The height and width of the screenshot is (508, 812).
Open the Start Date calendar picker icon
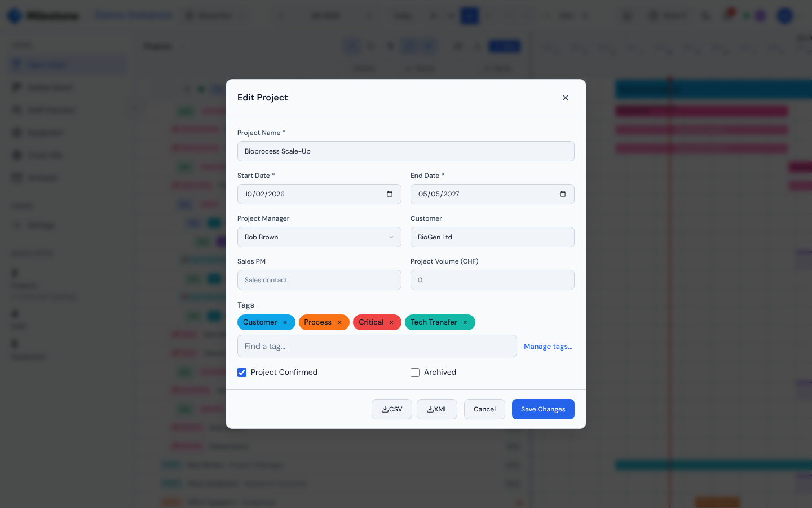[390, 194]
